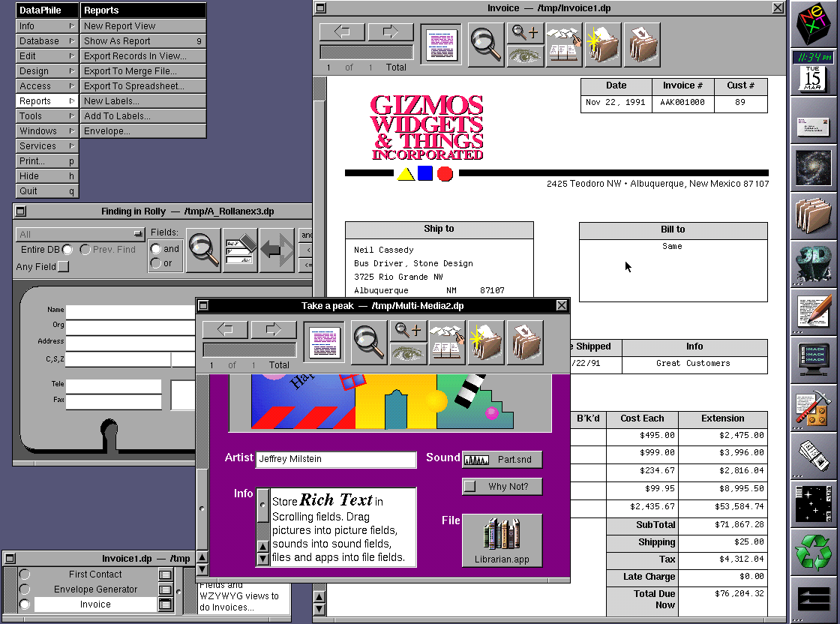Viewport: 840px width, 624px height.
Task: Expand the Windows submenu
Action: coord(47,131)
